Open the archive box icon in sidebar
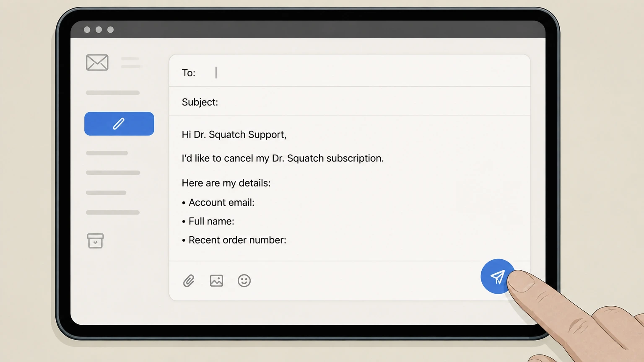 (x=96, y=241)
